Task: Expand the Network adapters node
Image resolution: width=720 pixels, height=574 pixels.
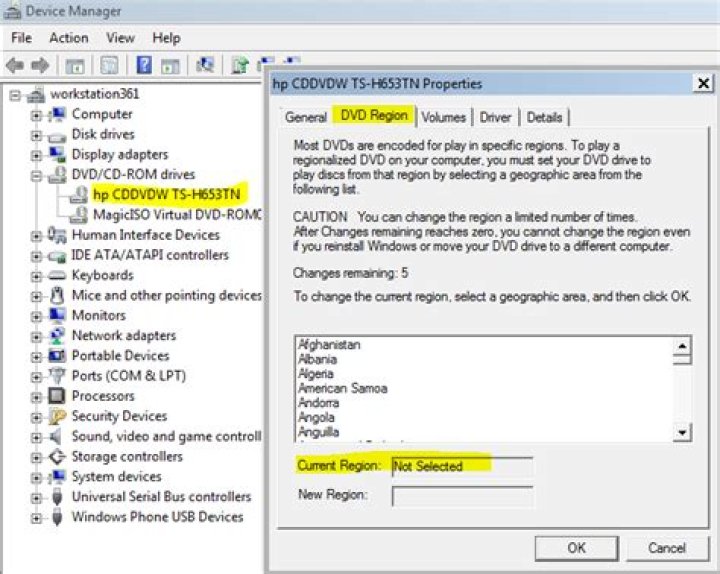Action: (x=36, y=337)
